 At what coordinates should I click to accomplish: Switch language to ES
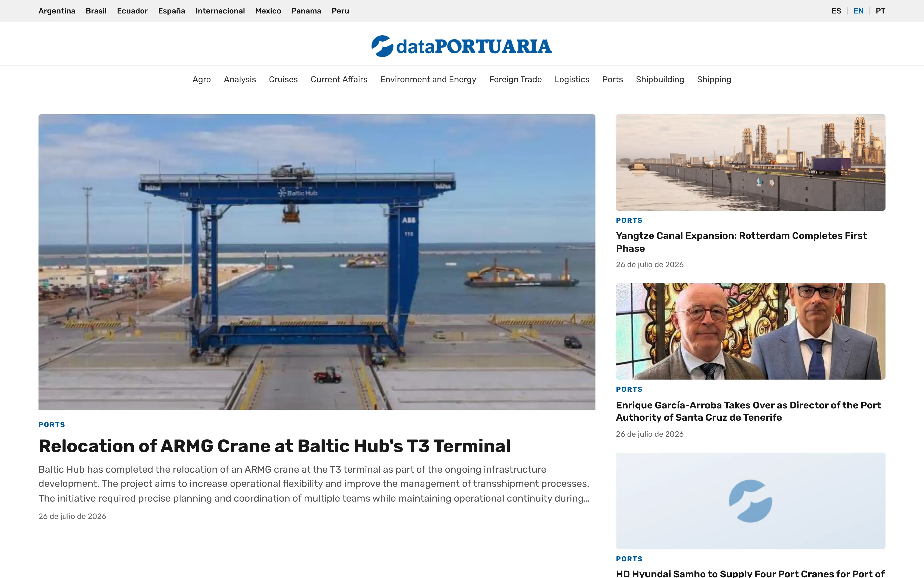click(836, 11)
